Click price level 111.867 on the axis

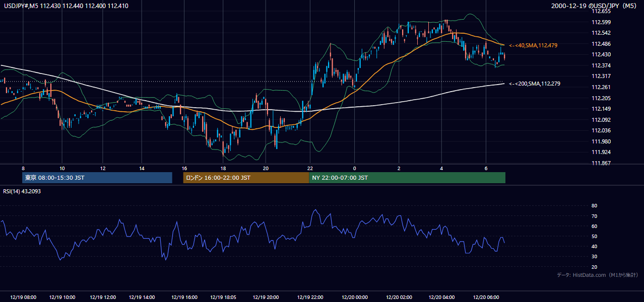pyautogui.click(x=601, y=163)
